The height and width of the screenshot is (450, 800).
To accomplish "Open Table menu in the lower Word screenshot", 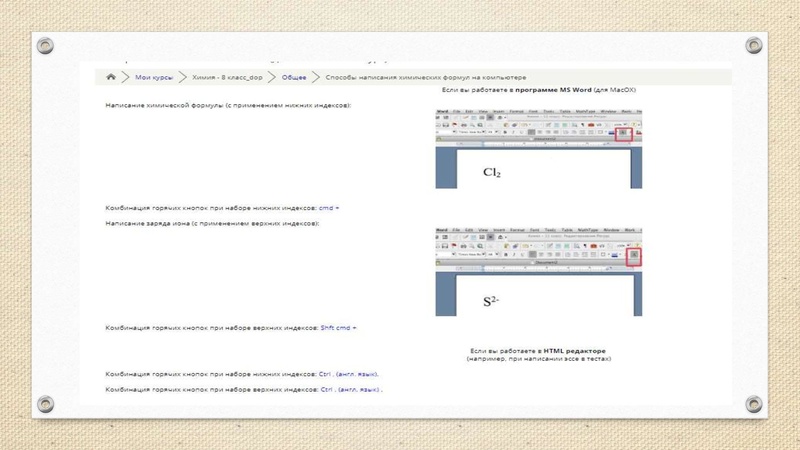I will click(567, 230).
